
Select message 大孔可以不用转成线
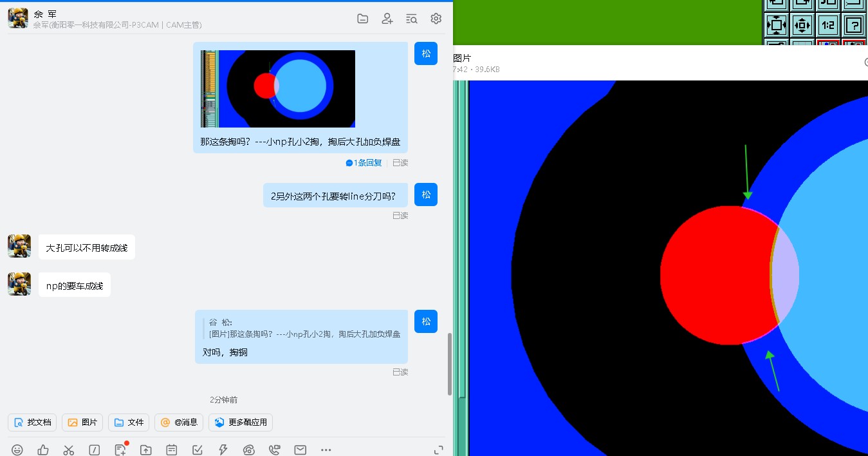point(87,247)
